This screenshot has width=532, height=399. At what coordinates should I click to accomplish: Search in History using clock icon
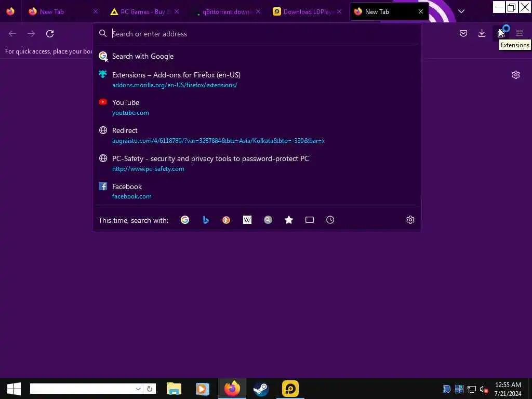pos(330,220)
